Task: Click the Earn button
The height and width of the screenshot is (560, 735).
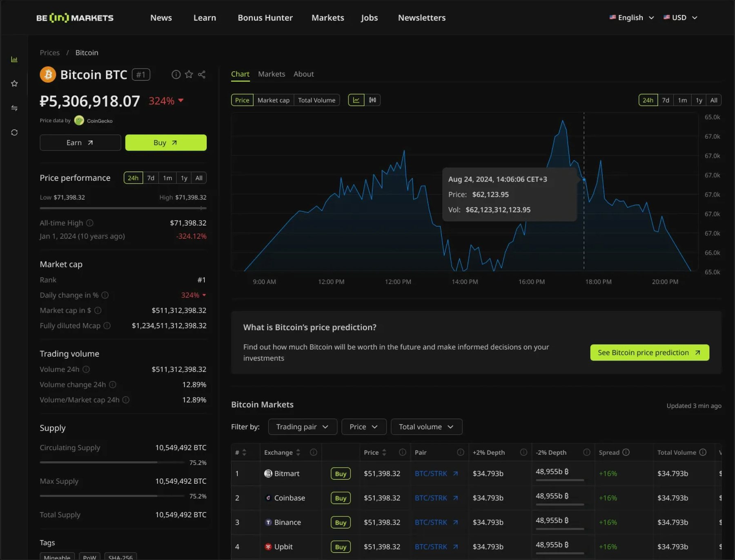Action: pyautogui.click(x=80, y=142)
